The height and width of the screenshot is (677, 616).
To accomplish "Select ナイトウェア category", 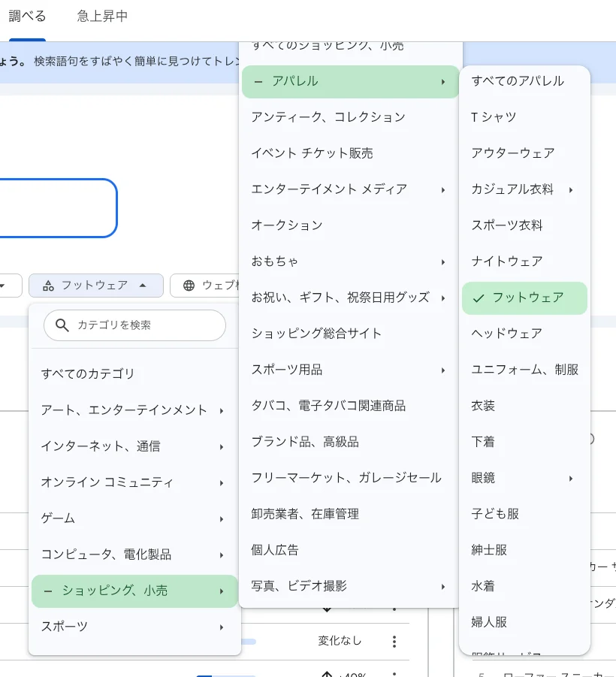I will 524,261.
